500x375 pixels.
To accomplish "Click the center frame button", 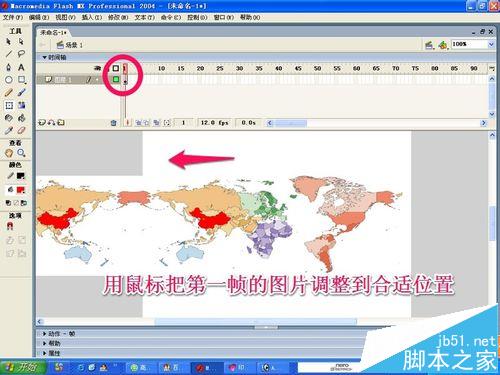I will point(127,123).
